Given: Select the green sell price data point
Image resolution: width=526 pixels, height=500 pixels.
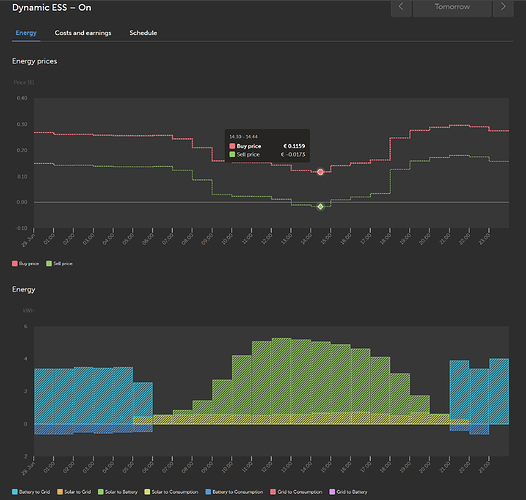Looking at the screenshot, I should pos(320,206).
